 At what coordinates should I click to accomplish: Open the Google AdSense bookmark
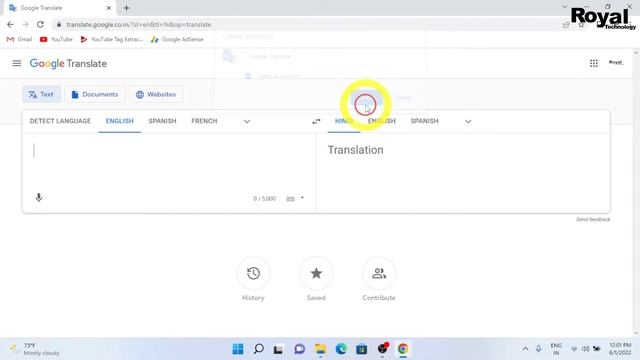point(177,39)
